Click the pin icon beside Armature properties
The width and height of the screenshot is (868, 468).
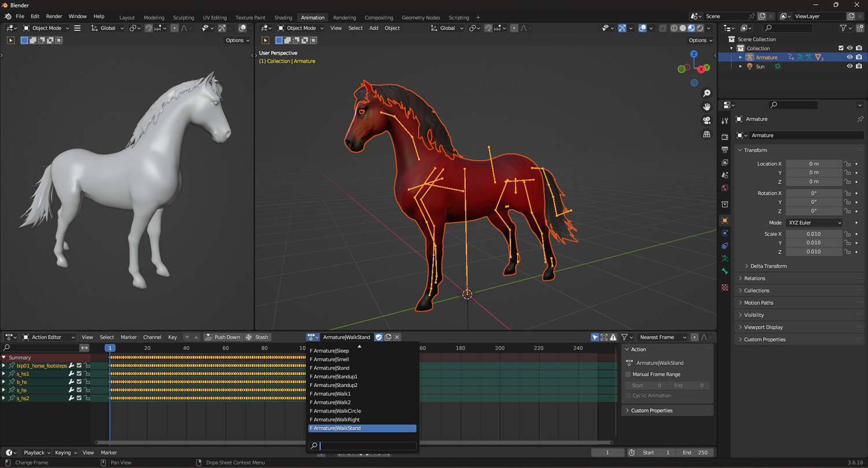[x=860, y=119]
